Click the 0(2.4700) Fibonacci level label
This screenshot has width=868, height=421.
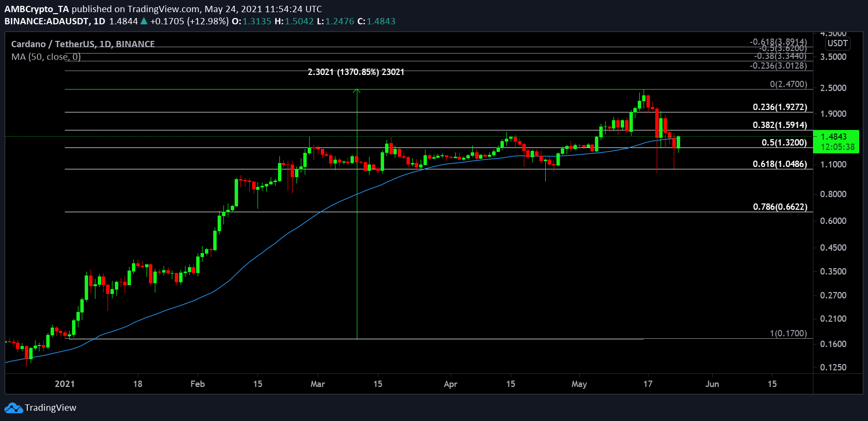[788, 84]
